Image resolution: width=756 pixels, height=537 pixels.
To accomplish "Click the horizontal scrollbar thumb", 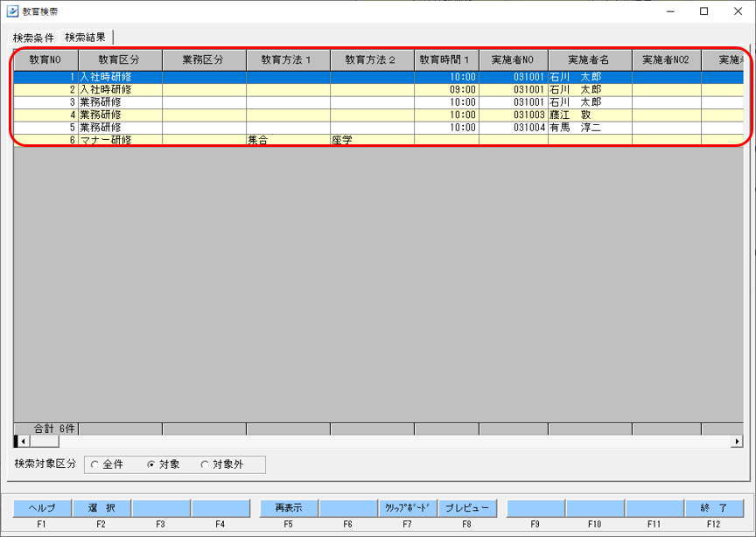I will point(44,441).
